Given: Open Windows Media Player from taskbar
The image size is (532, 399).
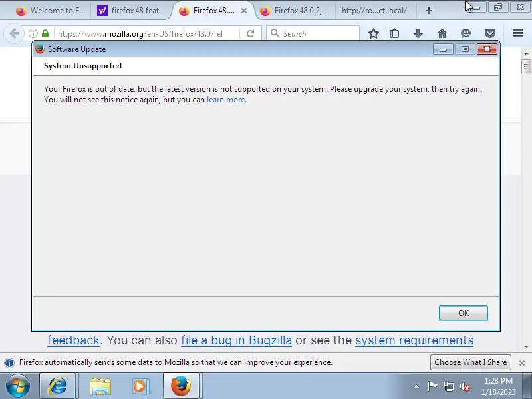Looking at the screenshot, I should pos(140,386).
